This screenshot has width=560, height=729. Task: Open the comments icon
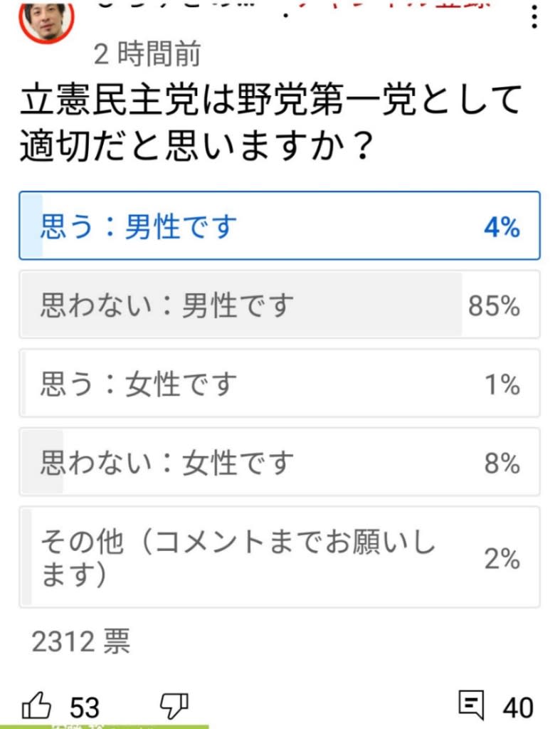471,705
